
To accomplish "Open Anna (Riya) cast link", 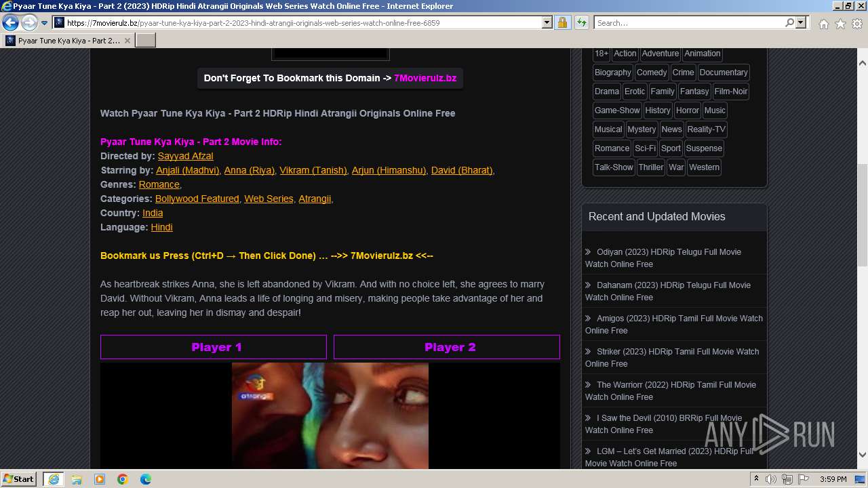I will click(249, 170).
